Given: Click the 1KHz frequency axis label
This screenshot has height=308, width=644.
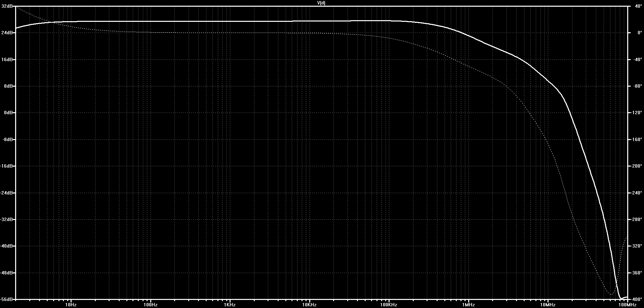Looking at the screenshot, I should 230,305.
